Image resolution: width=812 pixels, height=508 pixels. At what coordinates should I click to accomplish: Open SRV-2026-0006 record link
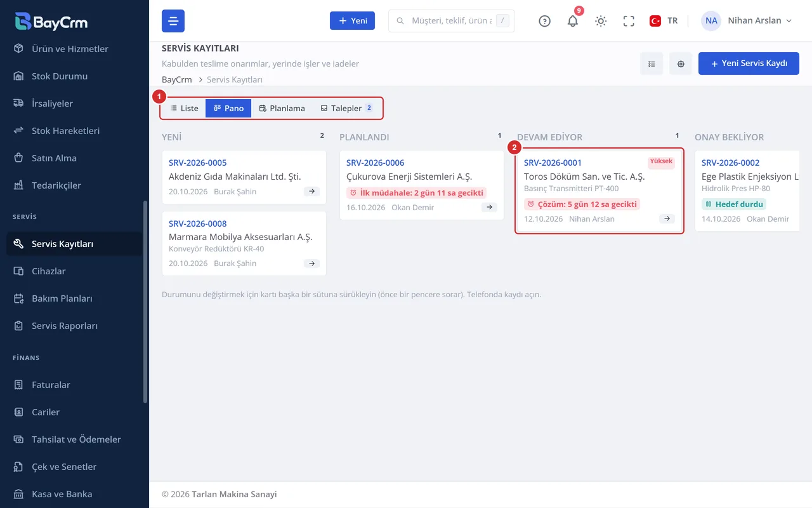tap(375, 163)
